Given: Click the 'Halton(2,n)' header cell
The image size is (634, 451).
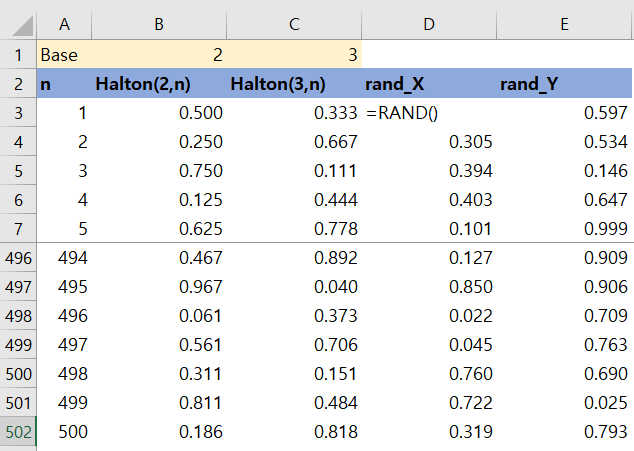Looking at the screenshot, I should point(159,84).
